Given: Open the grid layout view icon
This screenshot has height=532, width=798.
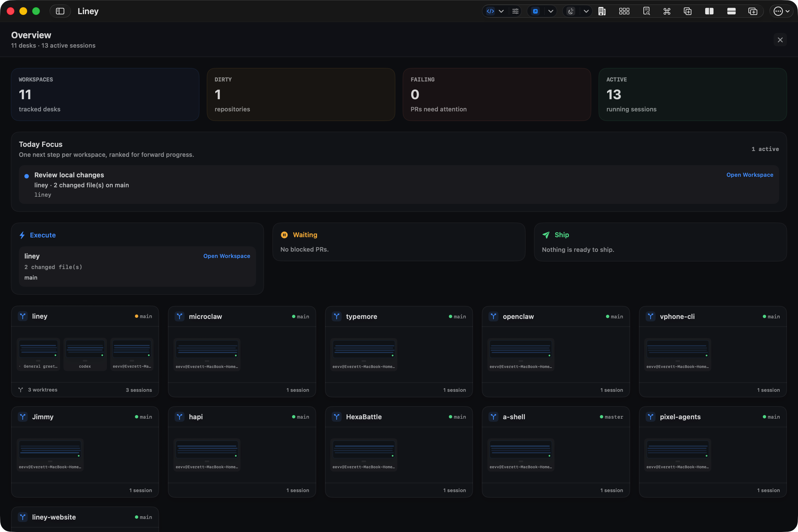Looking at the screenshot, I should coord(624,11).
